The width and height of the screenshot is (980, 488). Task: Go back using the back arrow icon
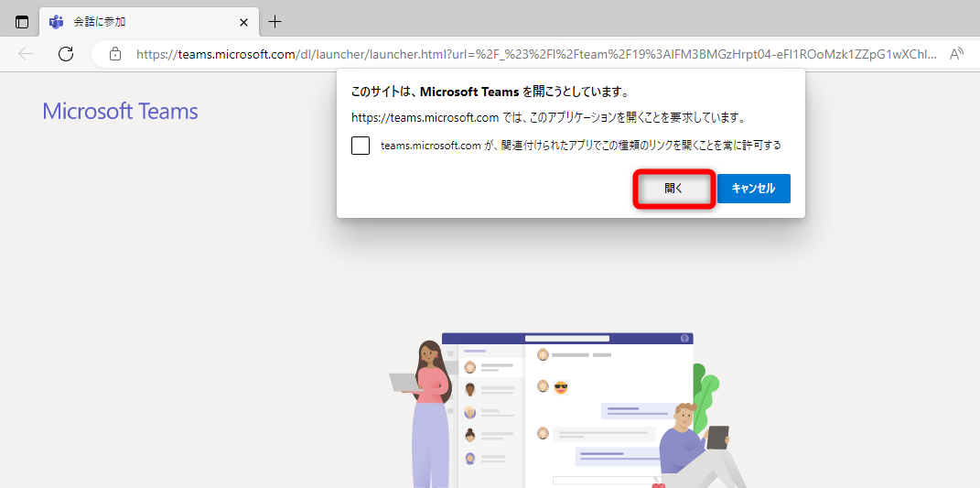point(26,54)
